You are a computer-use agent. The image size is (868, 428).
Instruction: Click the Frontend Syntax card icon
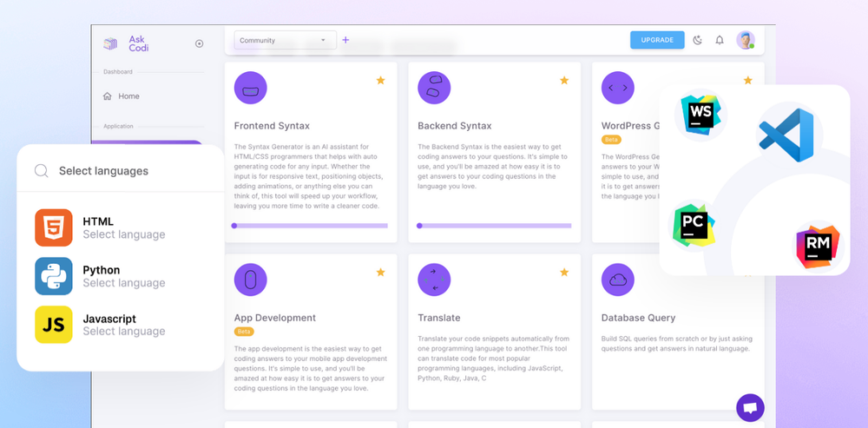coord(251,88)
